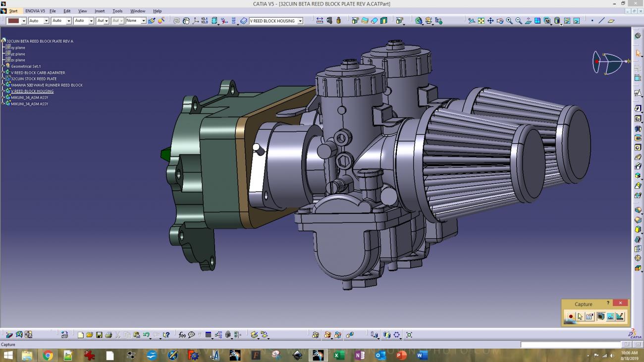Viewport: 644px width, 362px height.
Task: Click the Windows Start button
Action: tap(8, 355)
